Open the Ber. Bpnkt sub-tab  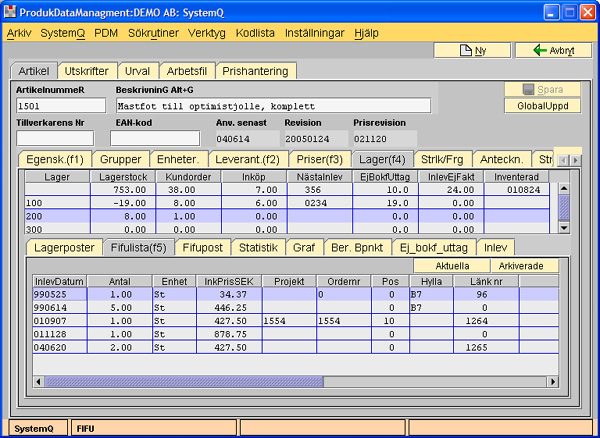[357, 247]
